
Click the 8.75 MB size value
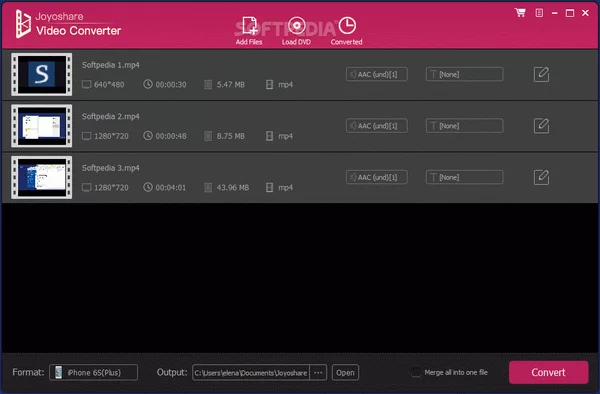click(230, 136)
